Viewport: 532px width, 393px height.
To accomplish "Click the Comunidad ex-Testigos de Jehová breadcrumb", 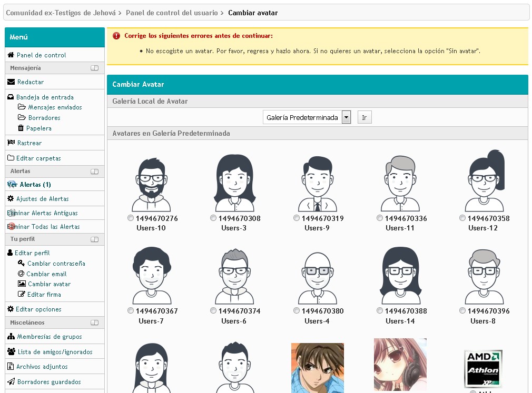I will pyautogui.click(x=61, y=13).
